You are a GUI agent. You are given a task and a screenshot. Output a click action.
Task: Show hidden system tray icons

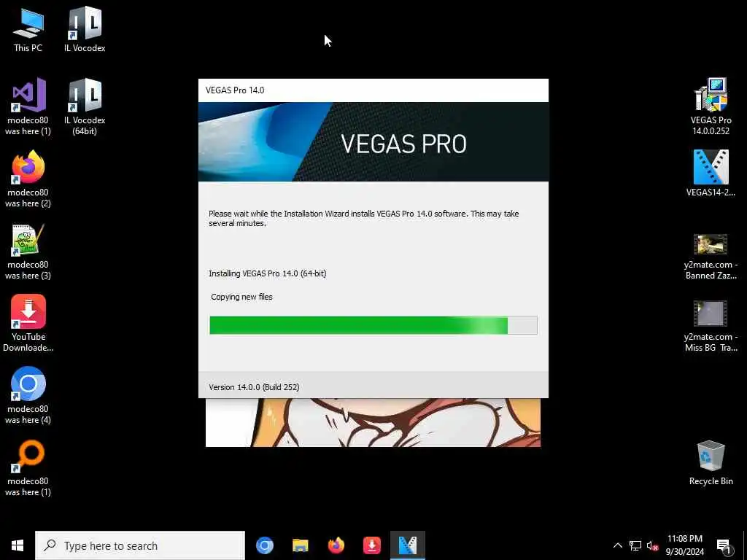617,545
